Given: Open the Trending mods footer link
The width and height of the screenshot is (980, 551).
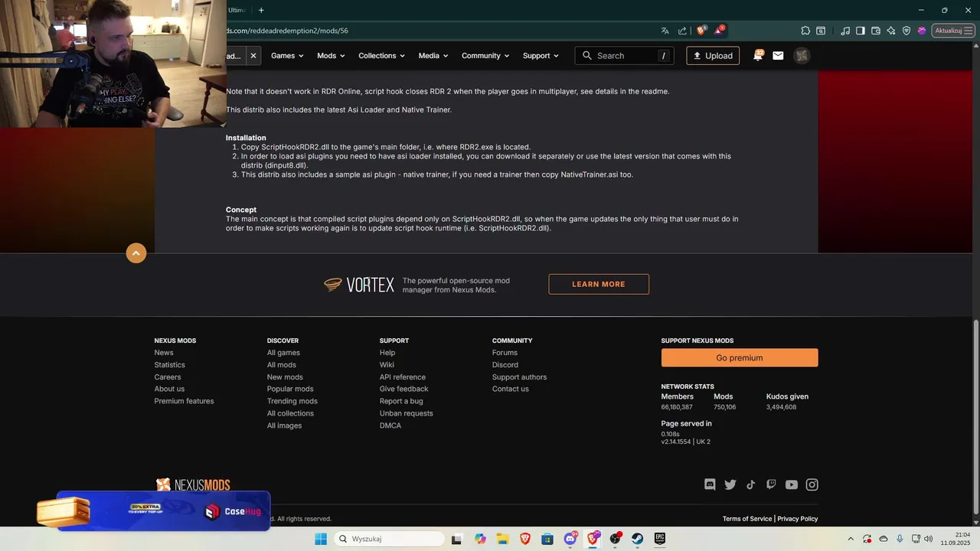Looking at the screenshot, I should (x=292, y=401).
